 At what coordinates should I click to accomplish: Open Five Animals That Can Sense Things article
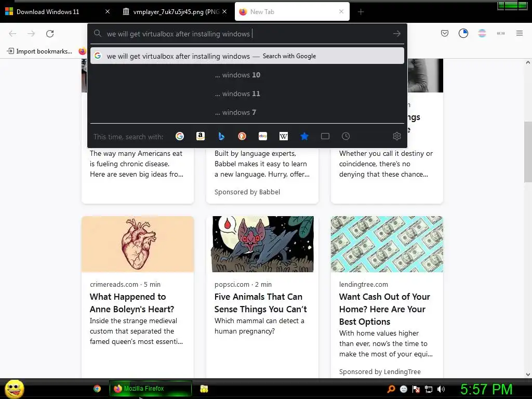coord(261,303)
